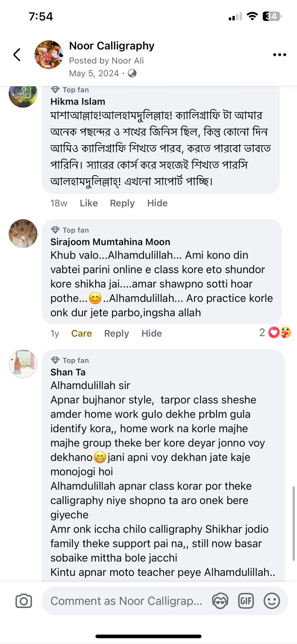
Task: Tap the Comment as Noor Calligraphy field
Action: pyautogui.click(x=126, y=601)
